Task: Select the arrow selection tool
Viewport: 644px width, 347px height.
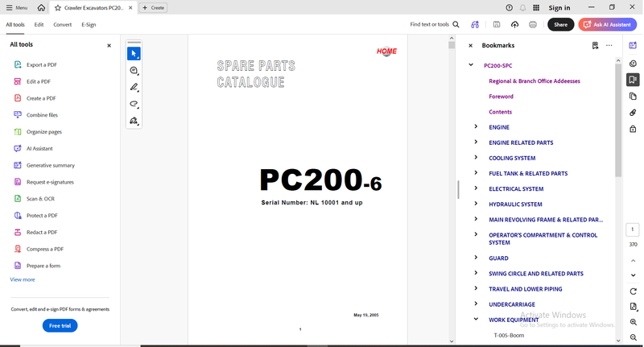Action: (134, 54)
